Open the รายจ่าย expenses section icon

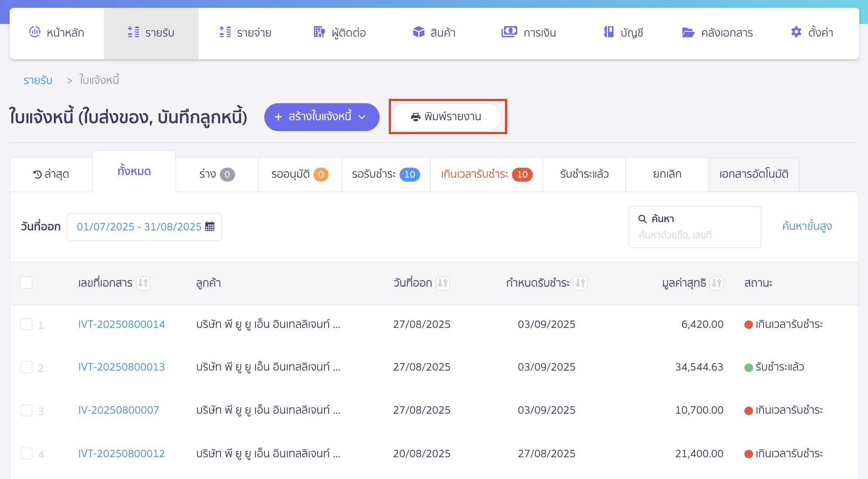click(x=225, y=32)
